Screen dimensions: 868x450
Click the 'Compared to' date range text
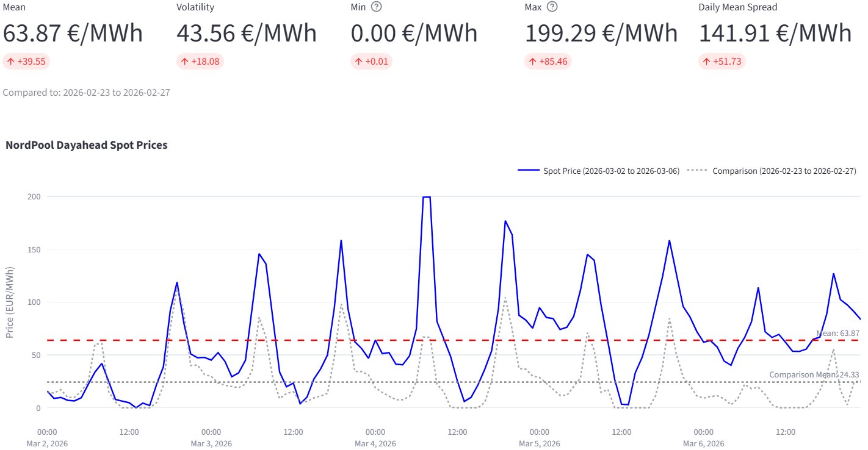[x=86, y=93]
